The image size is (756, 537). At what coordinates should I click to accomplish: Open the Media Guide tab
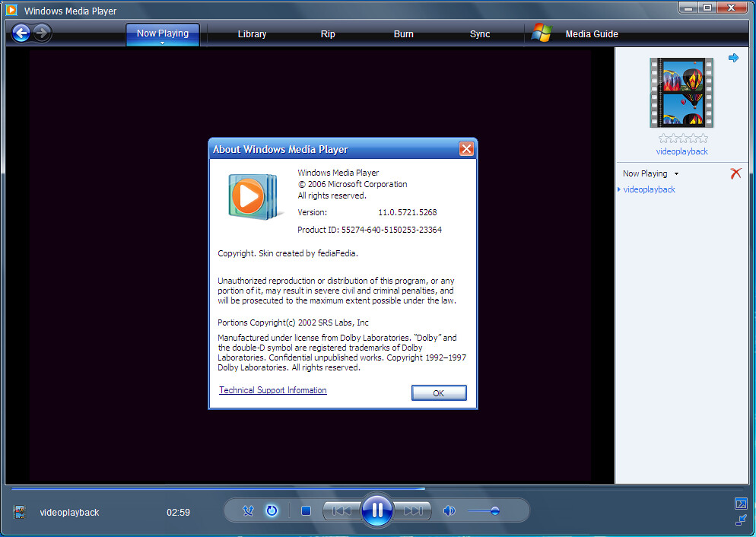pos(592,34)
